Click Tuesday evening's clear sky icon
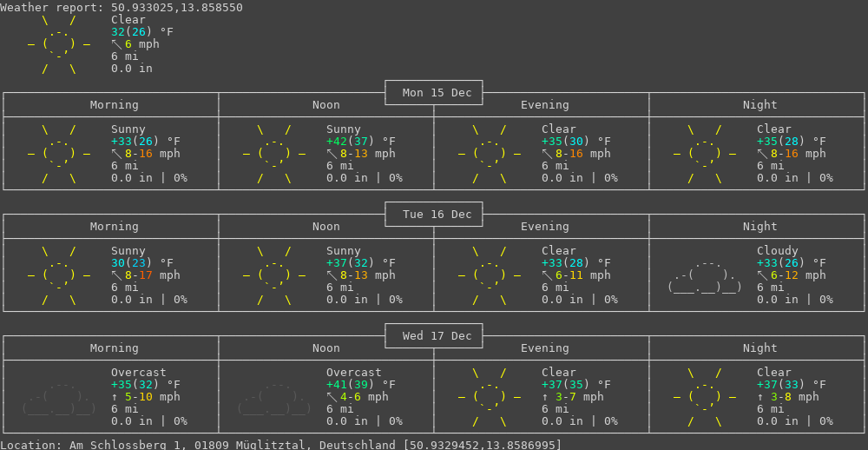Viewport: 868px width, 450px height. [x=490, y=275]
